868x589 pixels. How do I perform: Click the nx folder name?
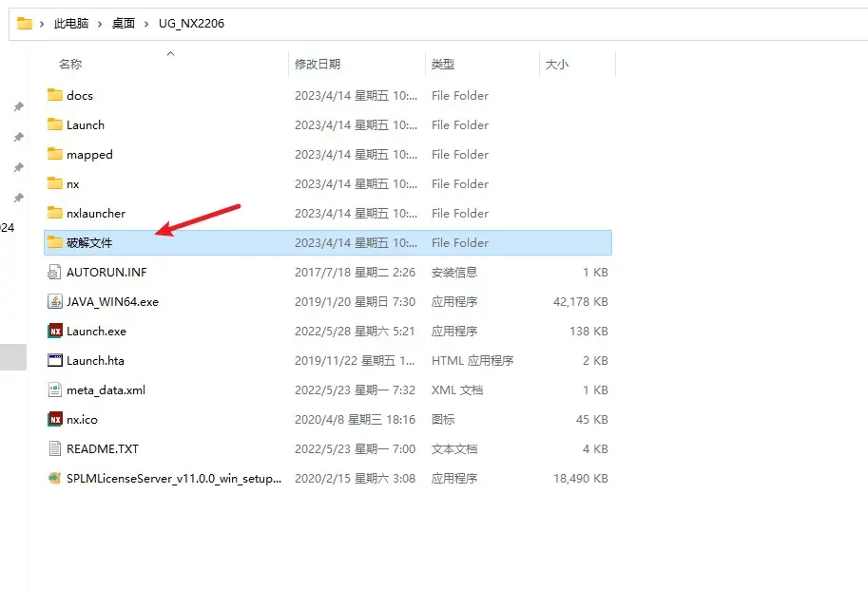tap(73, 184)
